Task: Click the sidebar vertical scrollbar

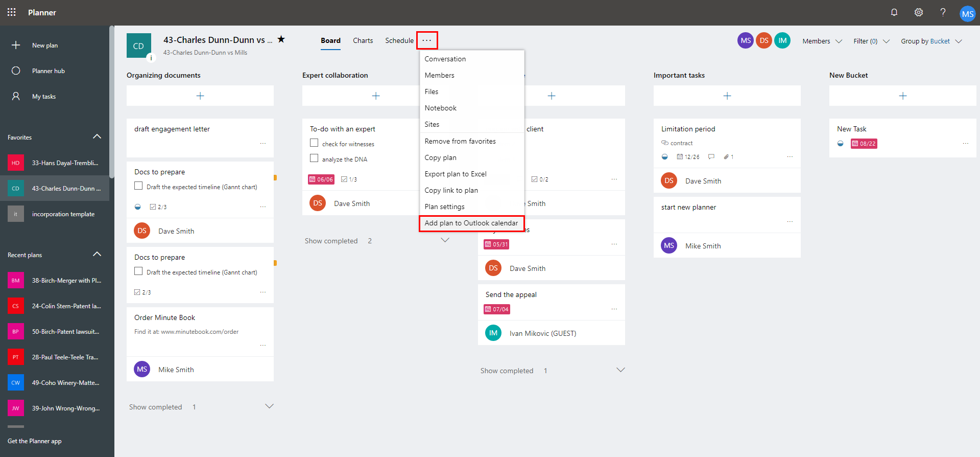Action: click(x=112, y=102)
